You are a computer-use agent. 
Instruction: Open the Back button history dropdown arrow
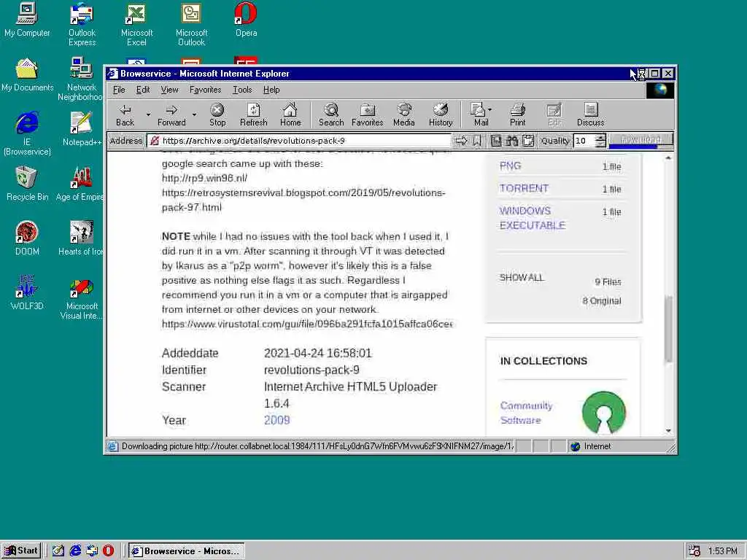[148, 114]
